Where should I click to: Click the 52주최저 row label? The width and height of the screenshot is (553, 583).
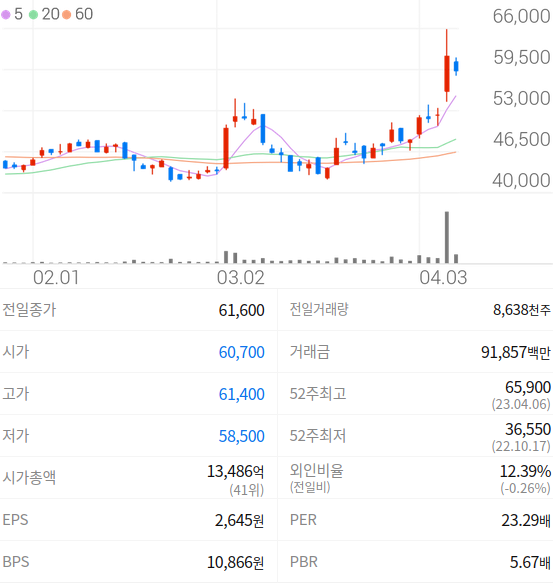(x=318, y=436)
